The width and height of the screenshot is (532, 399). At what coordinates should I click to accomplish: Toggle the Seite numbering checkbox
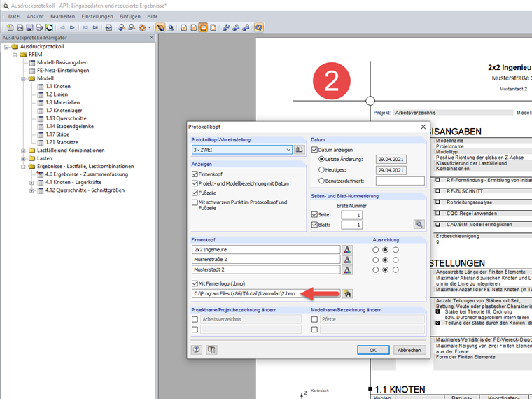pyautogui.click(x=314, y=215)
